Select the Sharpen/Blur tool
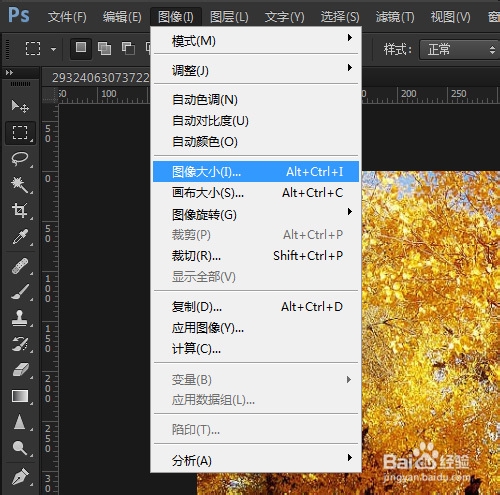Viewport: 500px width, 495px height. 20,422
